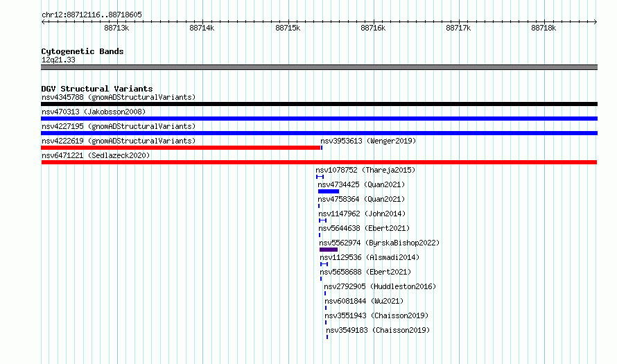Open variant label nsv5658688 (Ebert2021)

(365, 272)
